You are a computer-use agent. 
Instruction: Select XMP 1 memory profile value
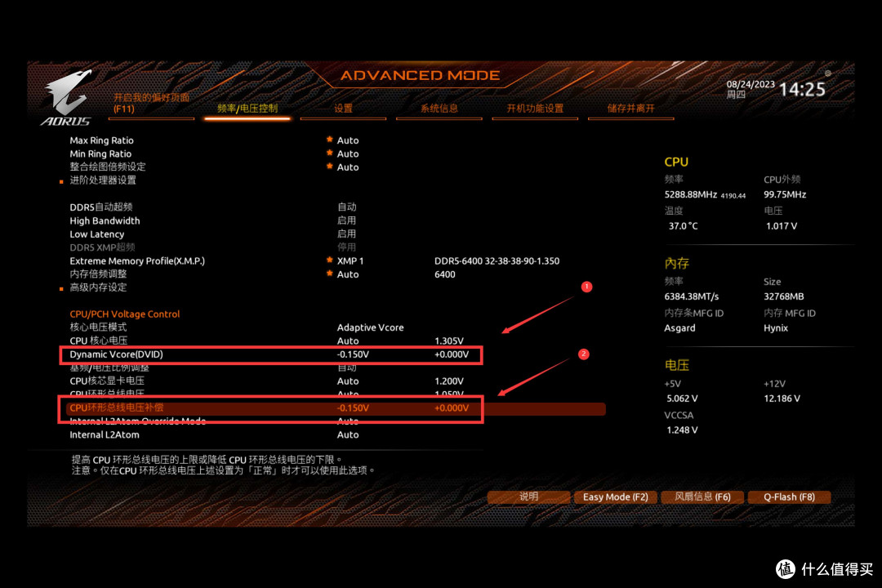pyautogui.click(x=350, y=261)
